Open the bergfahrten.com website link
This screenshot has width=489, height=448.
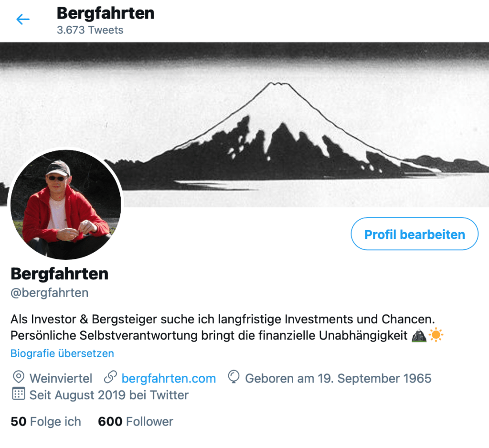tap(169, 378)
